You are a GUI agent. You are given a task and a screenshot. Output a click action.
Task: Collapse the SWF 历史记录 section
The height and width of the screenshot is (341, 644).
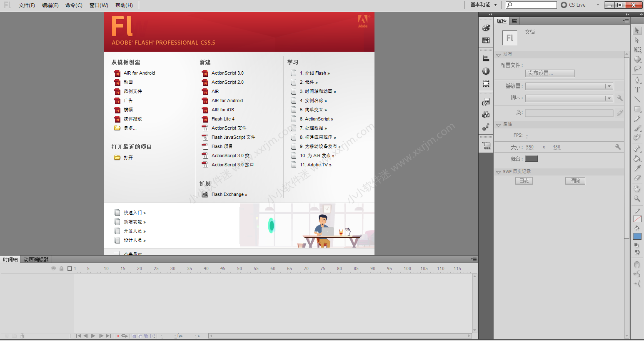coord(499,172)
